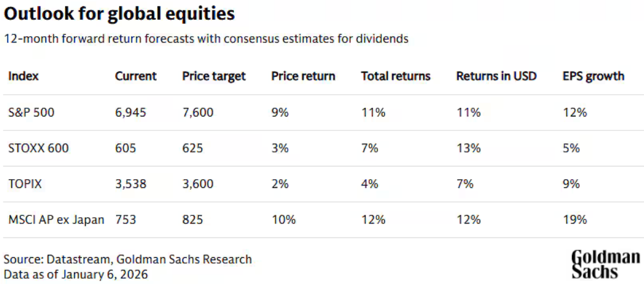Screen dimensions: 644x284
Task: Click the Outlook for global equities title
Action: [119, 14]
